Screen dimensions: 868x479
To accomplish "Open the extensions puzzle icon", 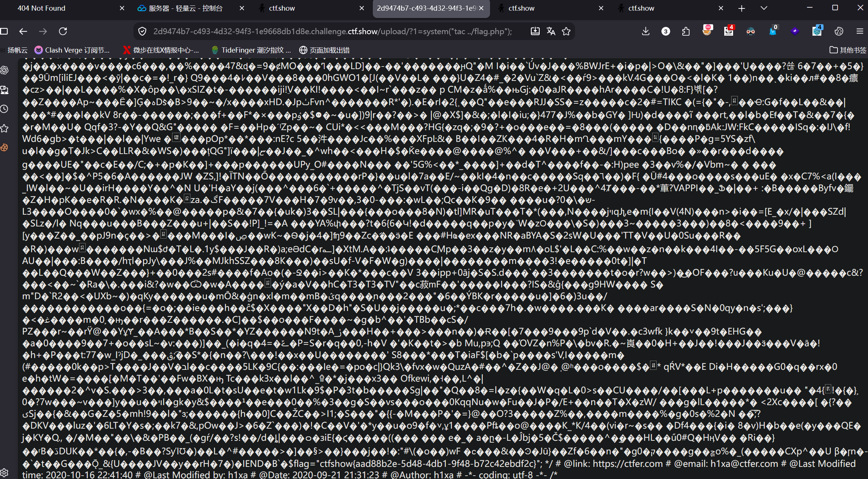I will (x=686, y=31).
